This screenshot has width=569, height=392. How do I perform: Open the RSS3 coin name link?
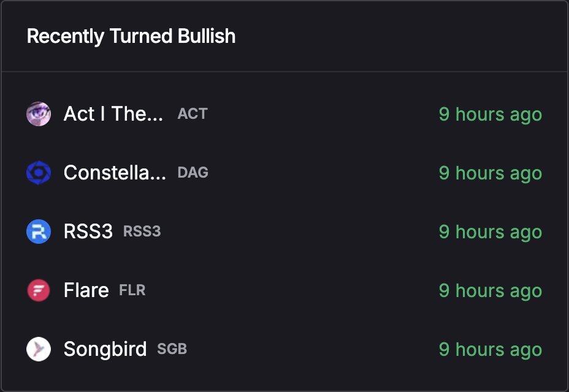click(88, 232)
